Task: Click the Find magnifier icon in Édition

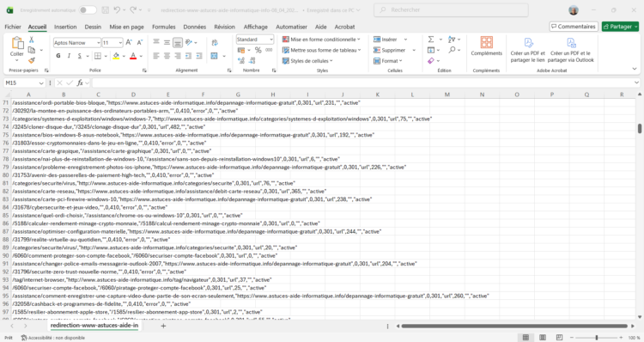Action: coord(452,50)
